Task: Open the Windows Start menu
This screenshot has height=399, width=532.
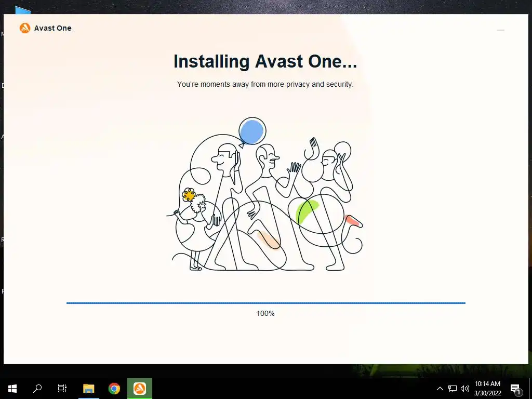Action: pos(12,389)
